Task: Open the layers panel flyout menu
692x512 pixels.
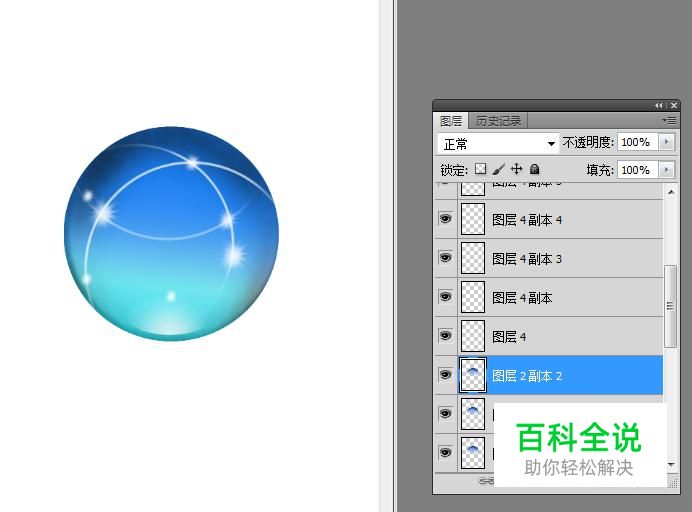Action: [669, 120]
